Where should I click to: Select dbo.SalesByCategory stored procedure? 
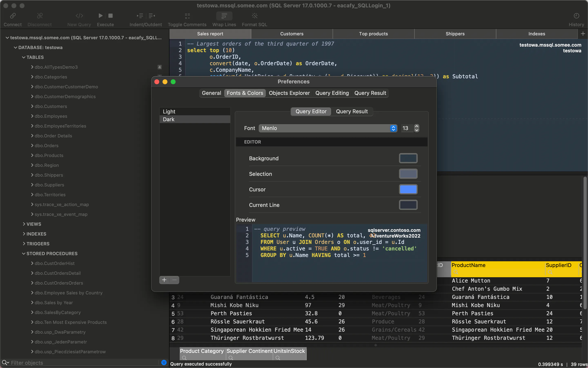58,312
